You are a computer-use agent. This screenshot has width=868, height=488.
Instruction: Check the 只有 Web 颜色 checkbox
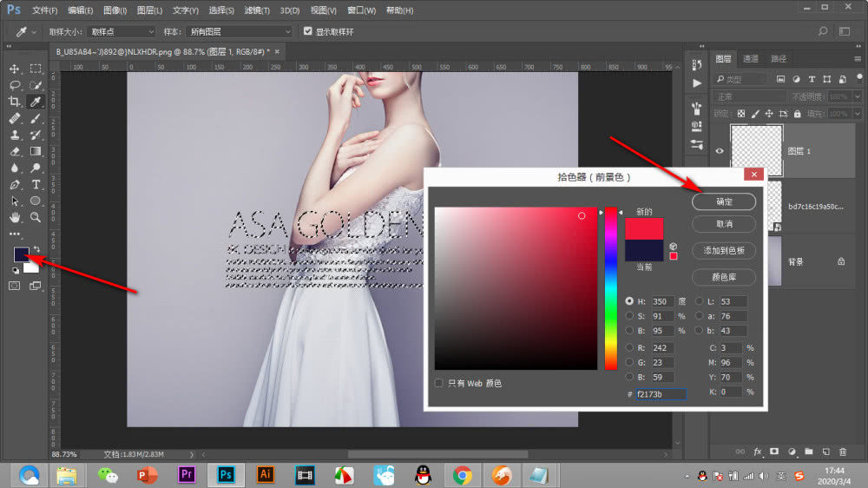[439, 383]
